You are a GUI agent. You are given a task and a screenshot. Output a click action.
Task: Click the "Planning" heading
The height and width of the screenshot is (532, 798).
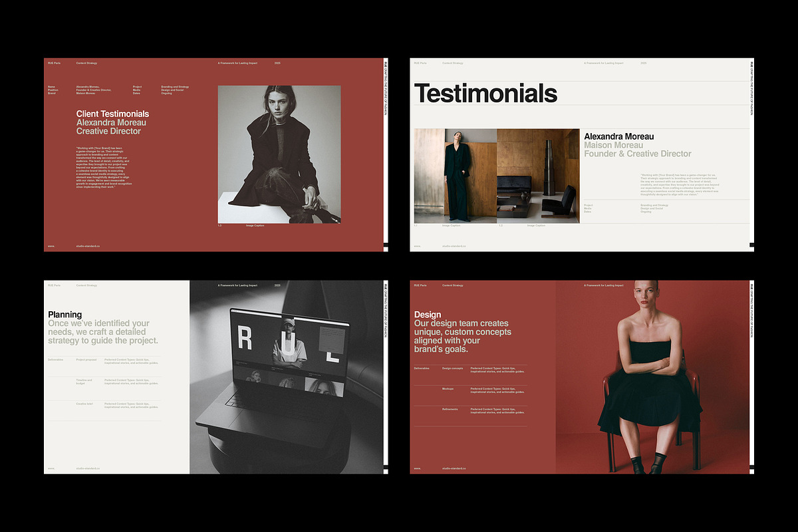click(x=65, y=315)
